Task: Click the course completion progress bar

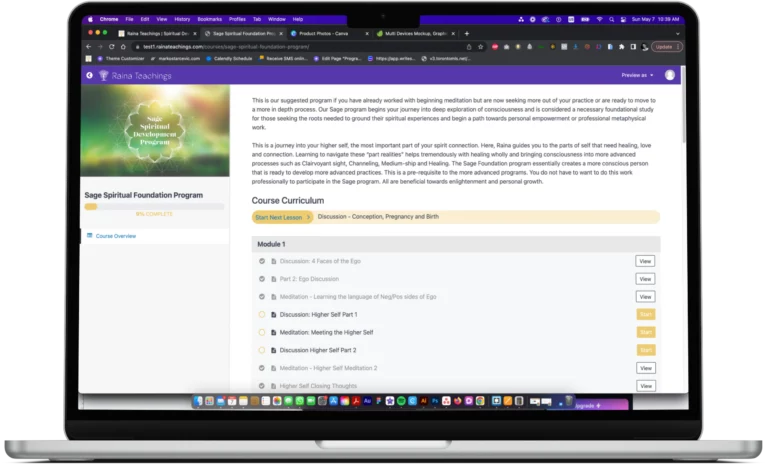Action: [x=154, y=206]
